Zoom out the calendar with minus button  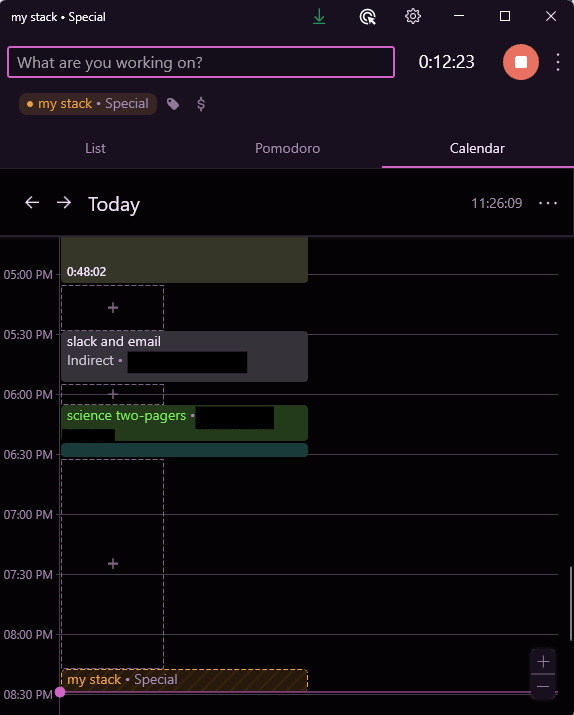pyautogui.click(x=543, y=686)
